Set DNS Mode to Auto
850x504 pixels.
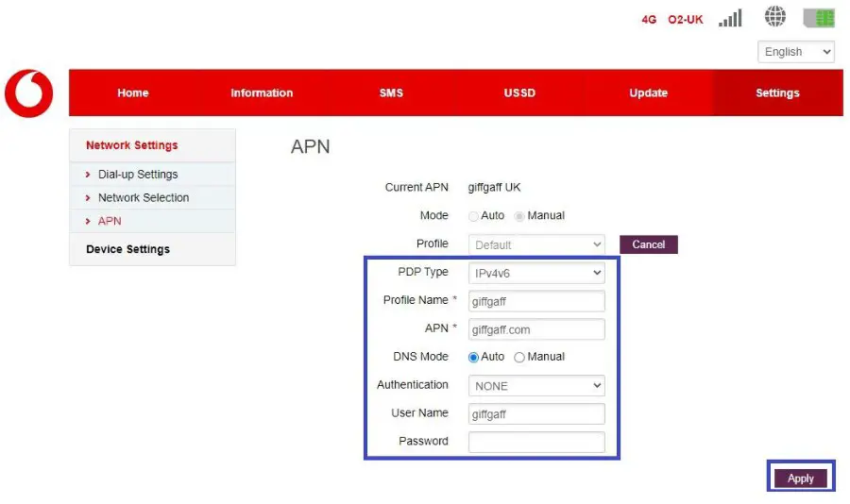click(x=474, y=358)
